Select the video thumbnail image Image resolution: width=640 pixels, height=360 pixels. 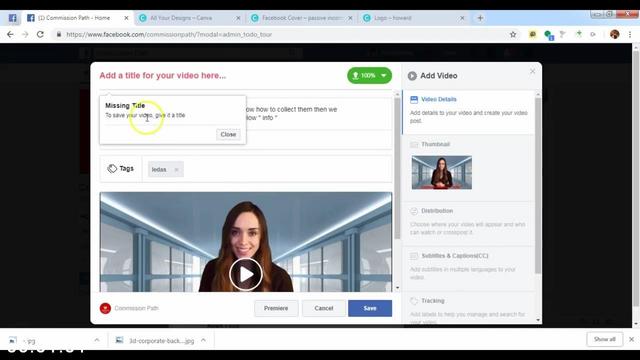click(442, 172)
